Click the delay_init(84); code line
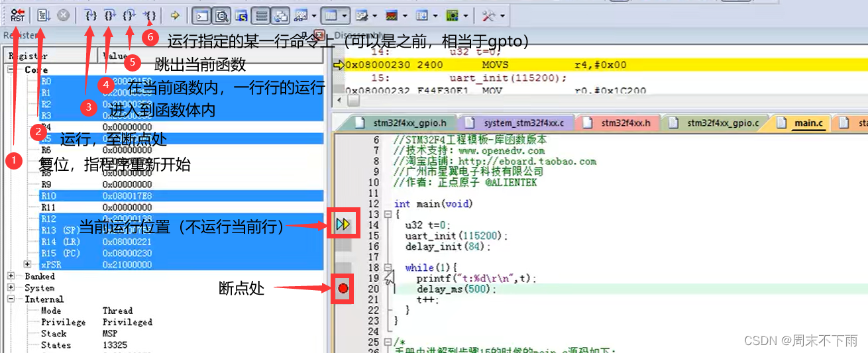The width and height of the screenshot is (868, 353). [449, 246]
